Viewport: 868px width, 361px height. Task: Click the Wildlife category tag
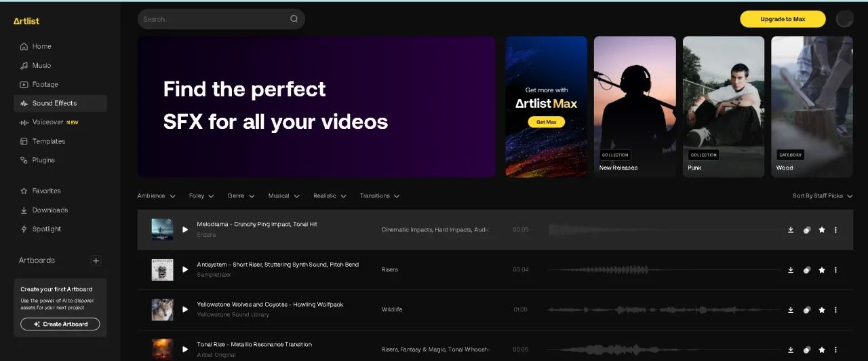(x=392, y=309)
